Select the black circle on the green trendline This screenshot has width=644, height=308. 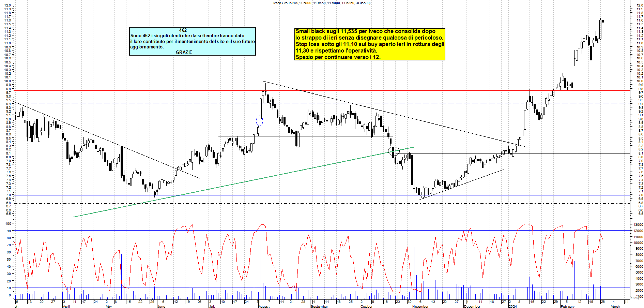tap(394, 150)
